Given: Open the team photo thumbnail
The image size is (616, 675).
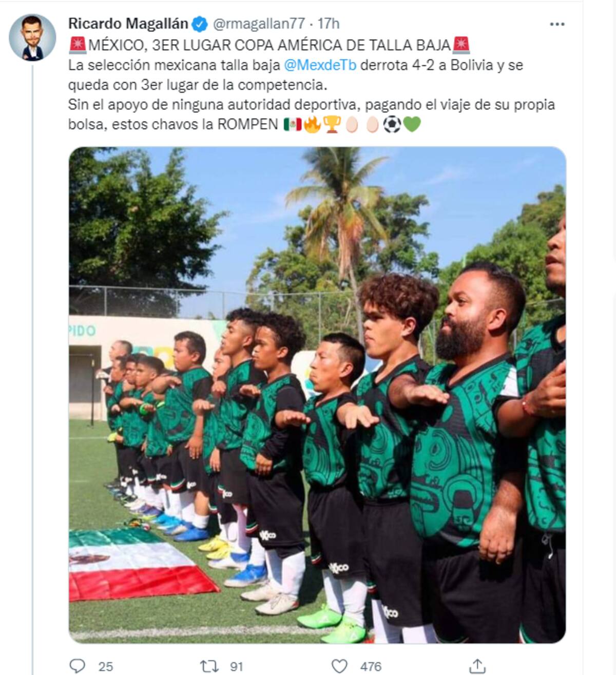Looking at the screenshot, I should point(317,395).
